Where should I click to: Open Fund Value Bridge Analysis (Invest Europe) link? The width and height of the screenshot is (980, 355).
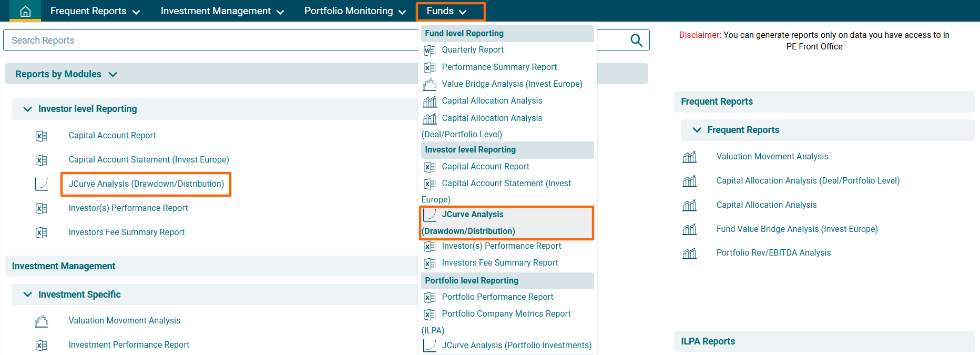[x=797, y=229]
